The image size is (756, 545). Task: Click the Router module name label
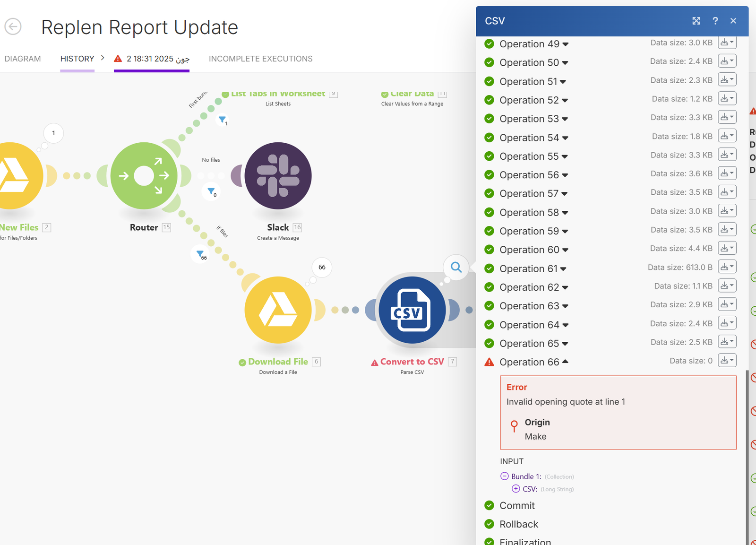coord(144,227)
